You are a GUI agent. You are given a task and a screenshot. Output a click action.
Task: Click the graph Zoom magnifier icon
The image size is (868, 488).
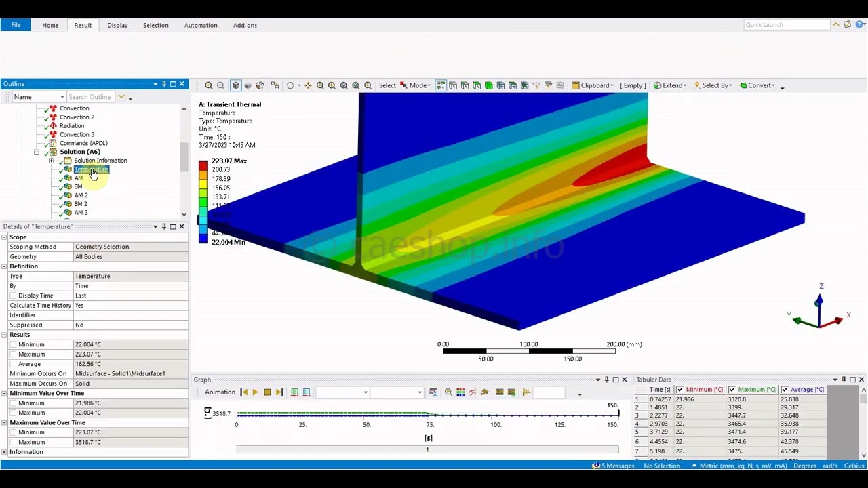click(448, 392)
